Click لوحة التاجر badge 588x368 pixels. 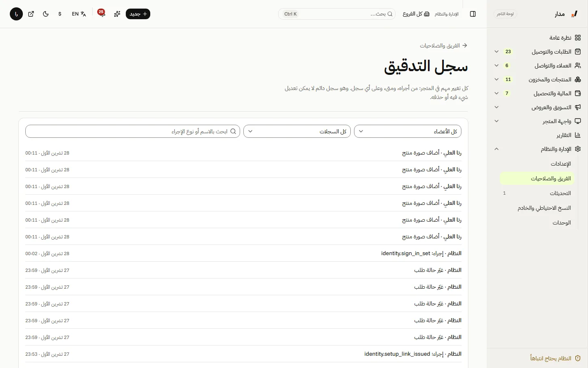pyautogui.click(x=505, y=14)
